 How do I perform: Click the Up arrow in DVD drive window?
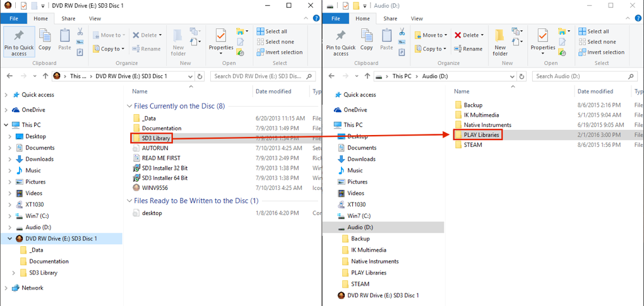[x=45, y=76]
